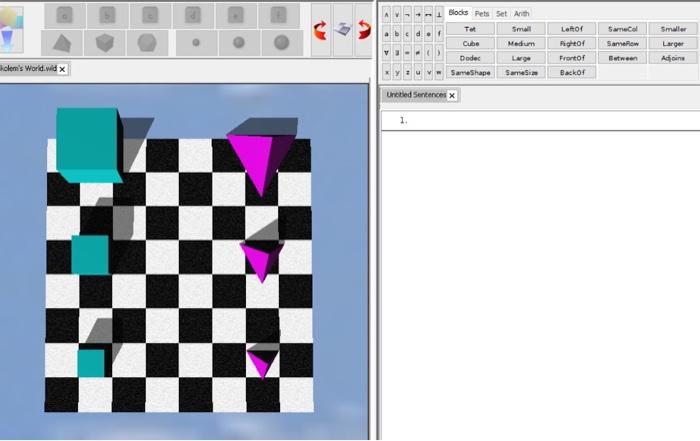This screenshot has width=700, height=441.
Task: Insert the biconditional ↔ symbol
Action: point(429,15)
